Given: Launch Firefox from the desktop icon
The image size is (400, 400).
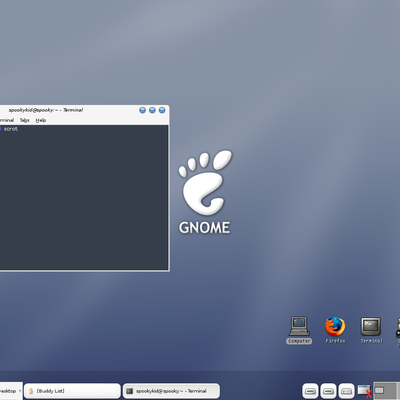Looking at the screenshot, I should pos(335,330).
